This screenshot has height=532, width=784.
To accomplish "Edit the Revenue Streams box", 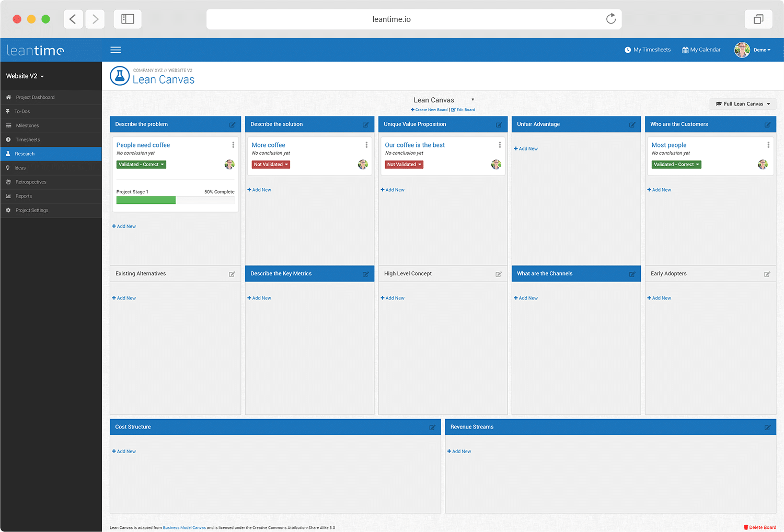I will pyautogui.click(x=767, y=427).
